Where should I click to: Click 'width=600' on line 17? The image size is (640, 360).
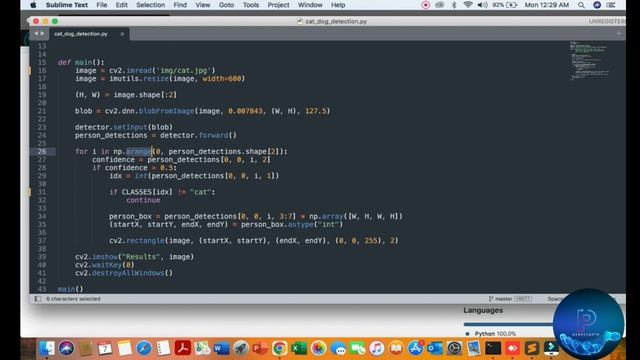point(222,78)
